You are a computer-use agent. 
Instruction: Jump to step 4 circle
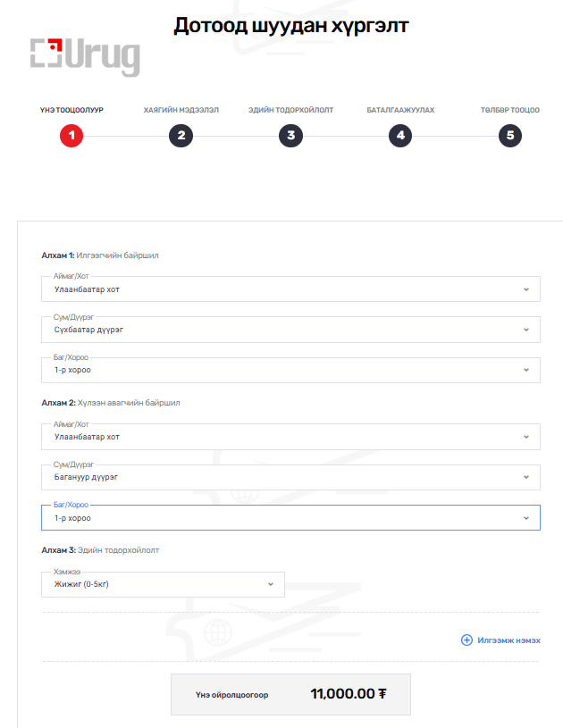[x=400, y=136]
